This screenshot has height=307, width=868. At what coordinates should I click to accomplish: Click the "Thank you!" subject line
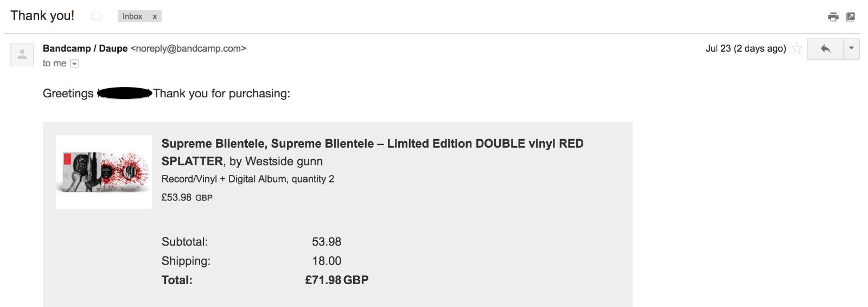pyautogui.click(x=42, y=16)
